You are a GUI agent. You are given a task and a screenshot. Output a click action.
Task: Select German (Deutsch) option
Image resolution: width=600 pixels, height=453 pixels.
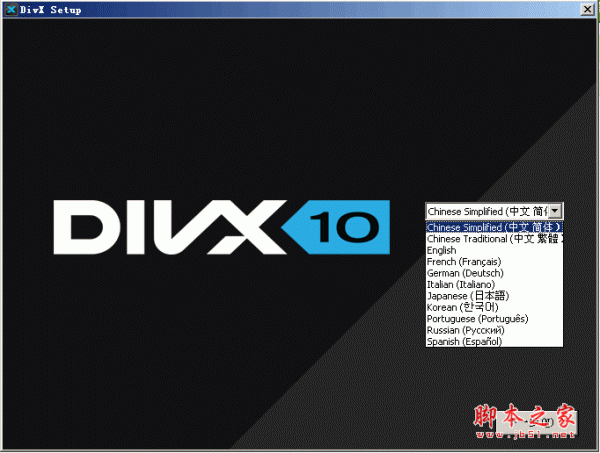click(494, 273)
